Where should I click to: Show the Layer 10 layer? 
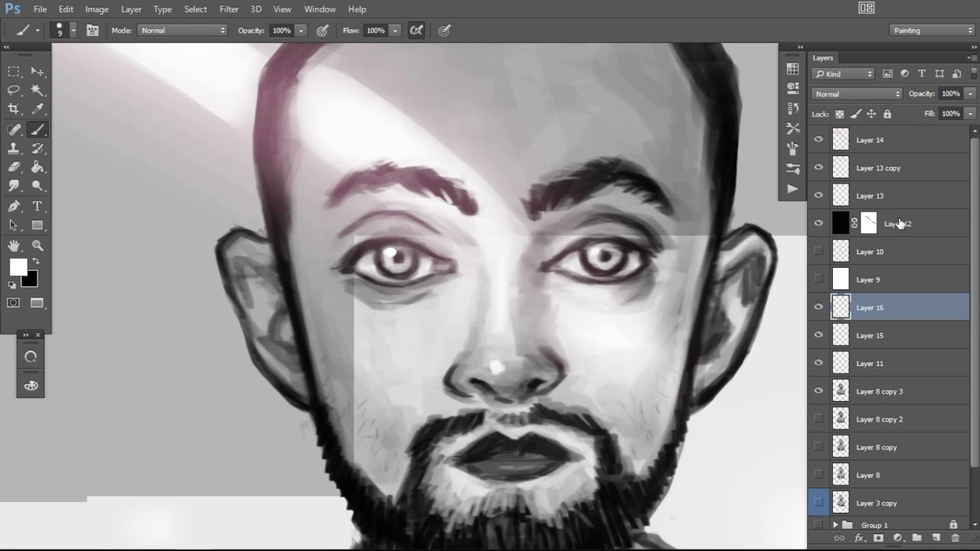tap(818, 251)
